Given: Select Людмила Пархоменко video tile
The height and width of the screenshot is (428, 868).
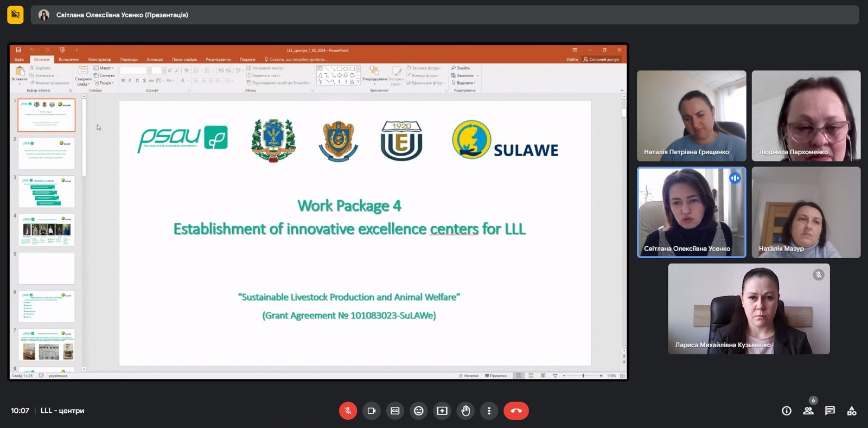Looking at the screenshot, I should click(806, 116).
